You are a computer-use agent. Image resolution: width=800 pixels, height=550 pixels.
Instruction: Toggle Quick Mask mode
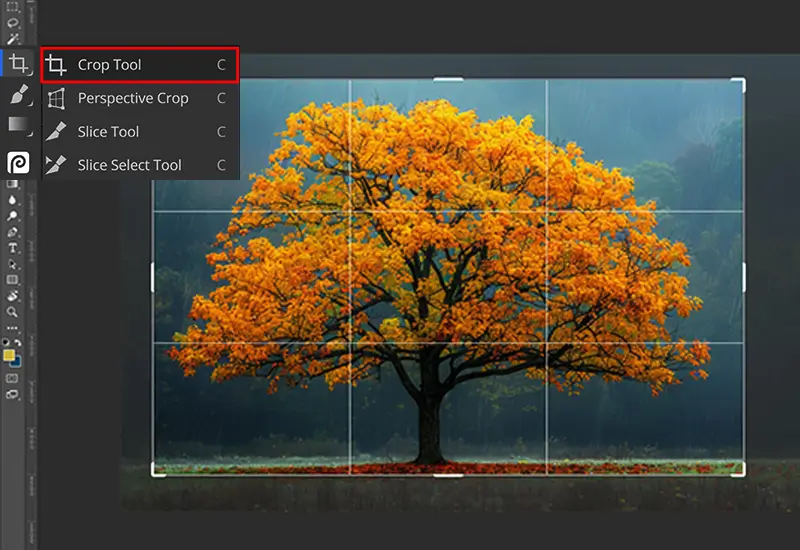pyautogui.click(x=13, y=378)
